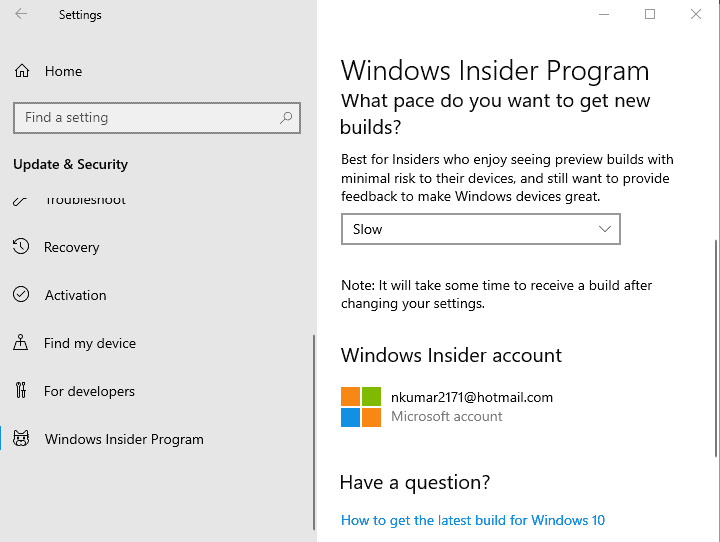Click the Have a question? heading
The image size is (720, 542).
[x=415, y=483]
